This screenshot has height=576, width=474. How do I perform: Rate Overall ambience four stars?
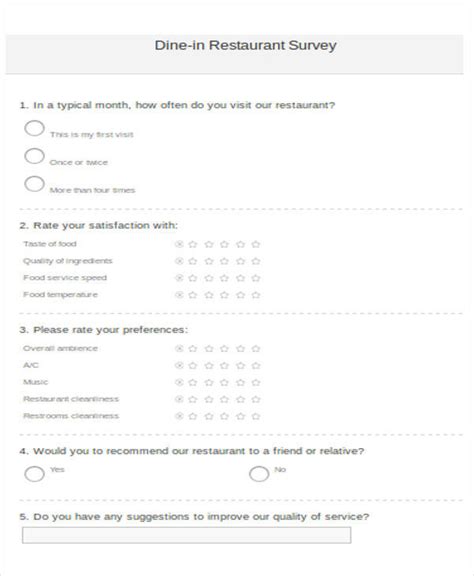tap(241, 349)
